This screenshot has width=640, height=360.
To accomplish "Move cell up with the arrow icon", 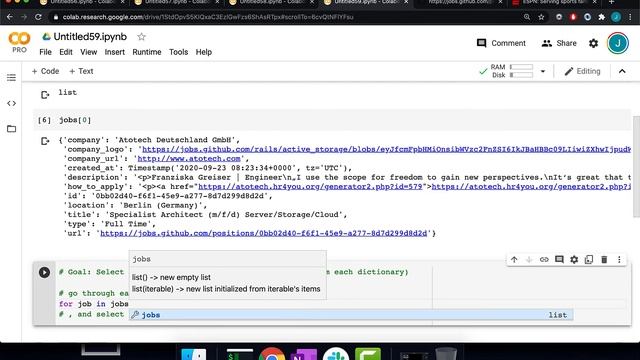I will (514, 260).
